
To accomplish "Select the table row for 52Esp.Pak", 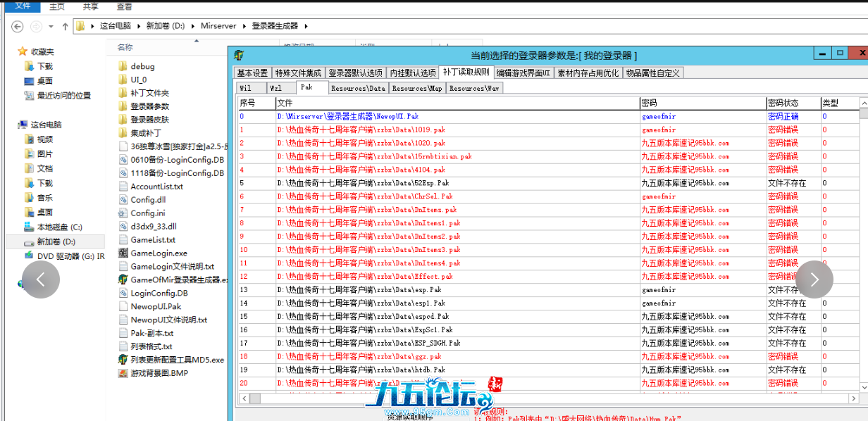I will [x=548, y=183].
